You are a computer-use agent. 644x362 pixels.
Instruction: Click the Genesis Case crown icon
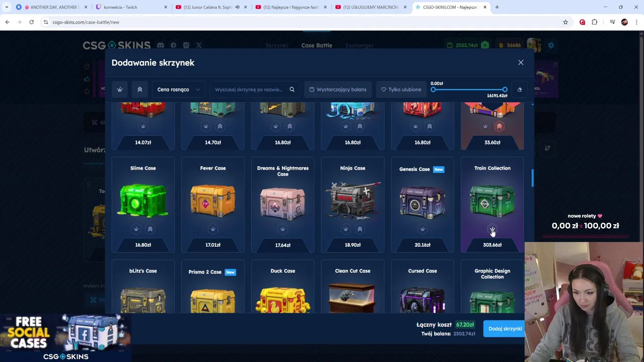click(423, 229)
